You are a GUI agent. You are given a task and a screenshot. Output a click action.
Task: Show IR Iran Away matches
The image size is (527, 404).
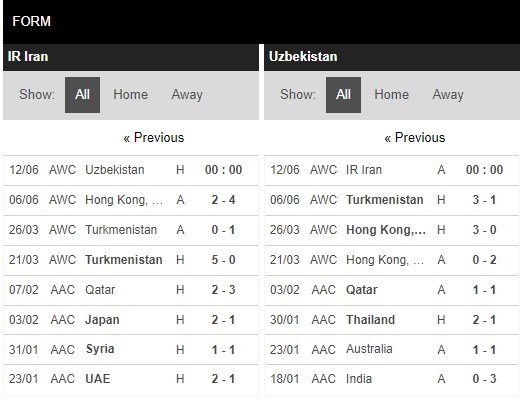[x=187, y=95]
